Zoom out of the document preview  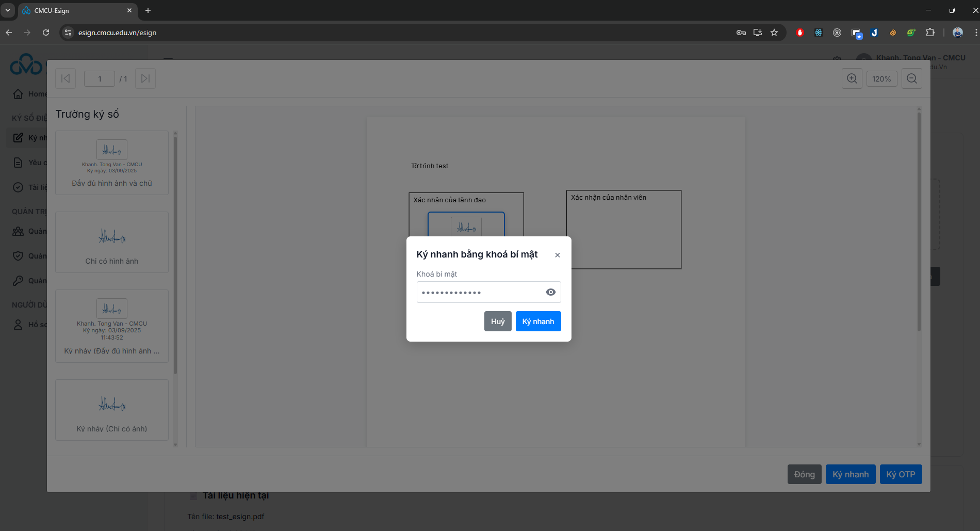tap(911, 79)
